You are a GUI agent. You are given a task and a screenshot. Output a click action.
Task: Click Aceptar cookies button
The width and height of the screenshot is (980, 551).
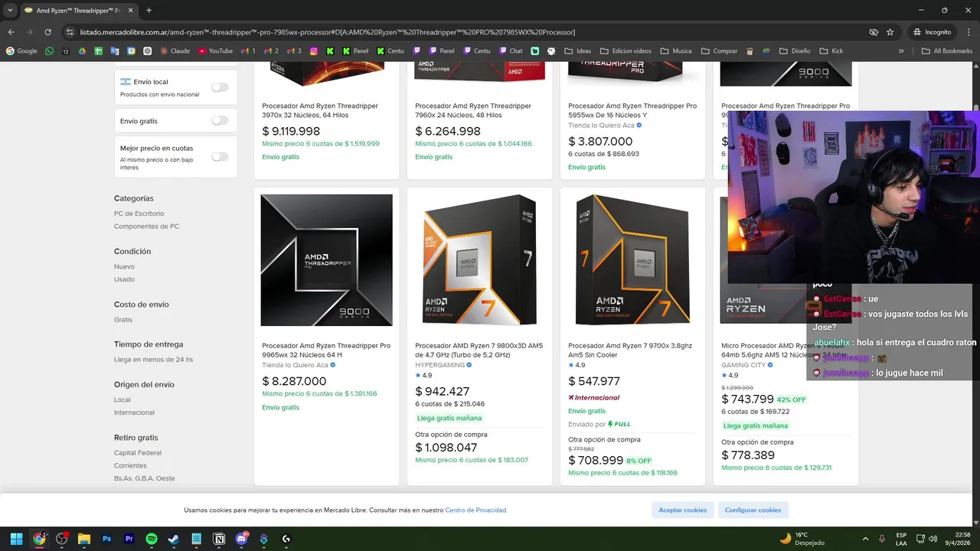683,510
